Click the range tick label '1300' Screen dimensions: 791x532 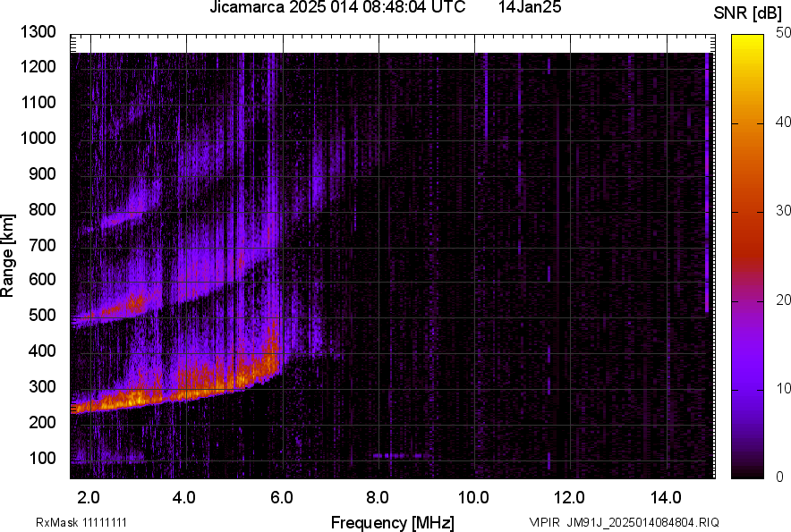(38, 32)
